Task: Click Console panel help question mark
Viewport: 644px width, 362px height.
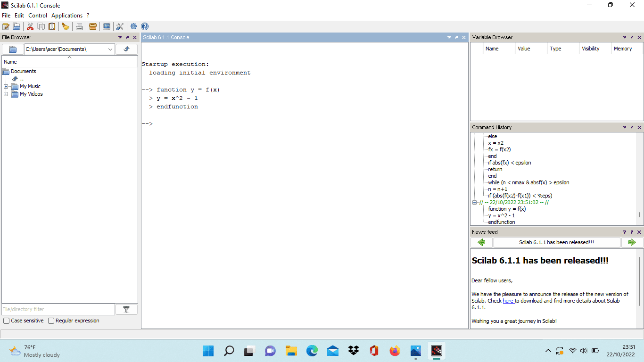Action: coord(449,37)
